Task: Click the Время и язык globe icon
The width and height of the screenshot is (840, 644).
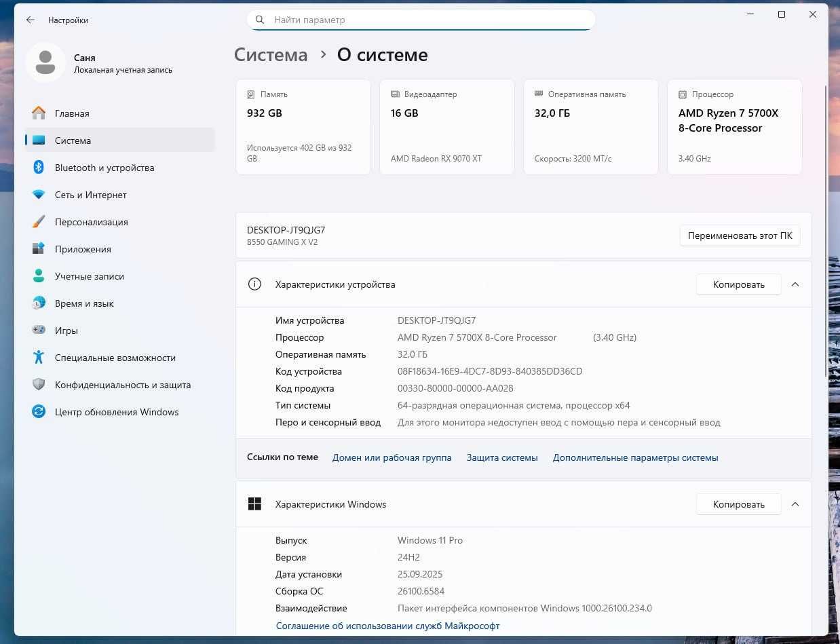Action: (x=39, y=303)
